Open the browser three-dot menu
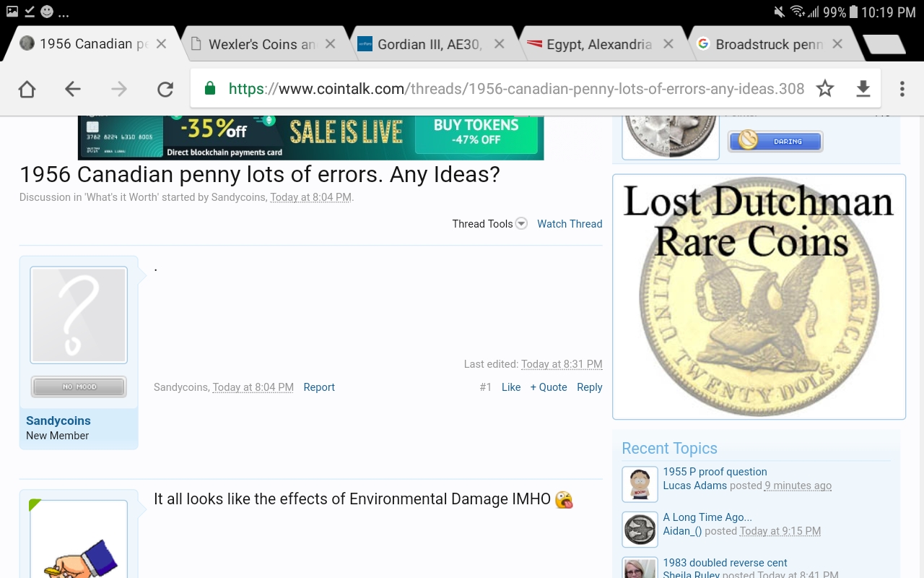 click(902, 89)
